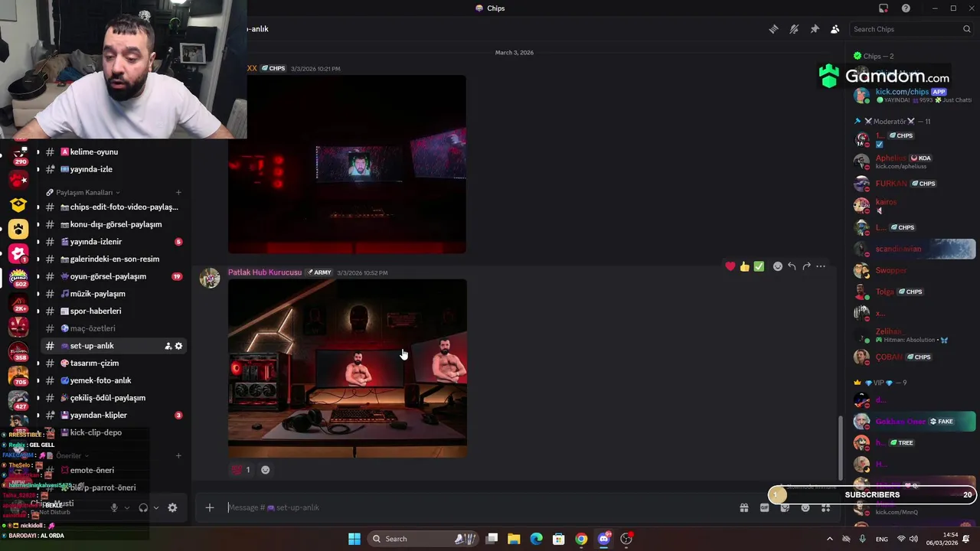Click the Patlak Hub Kurucusu username
This screenshot has height=551, width=980.
[x=265, y=272]
